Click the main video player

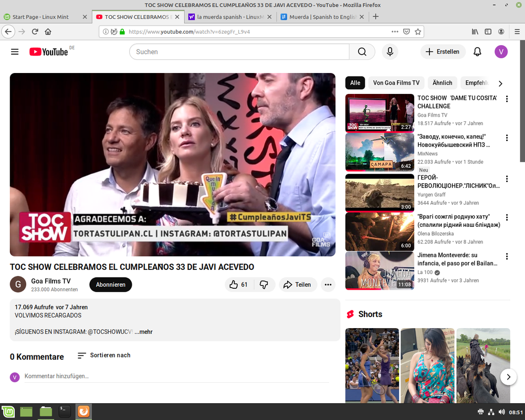pyautogui.click(x=172, y=164)
